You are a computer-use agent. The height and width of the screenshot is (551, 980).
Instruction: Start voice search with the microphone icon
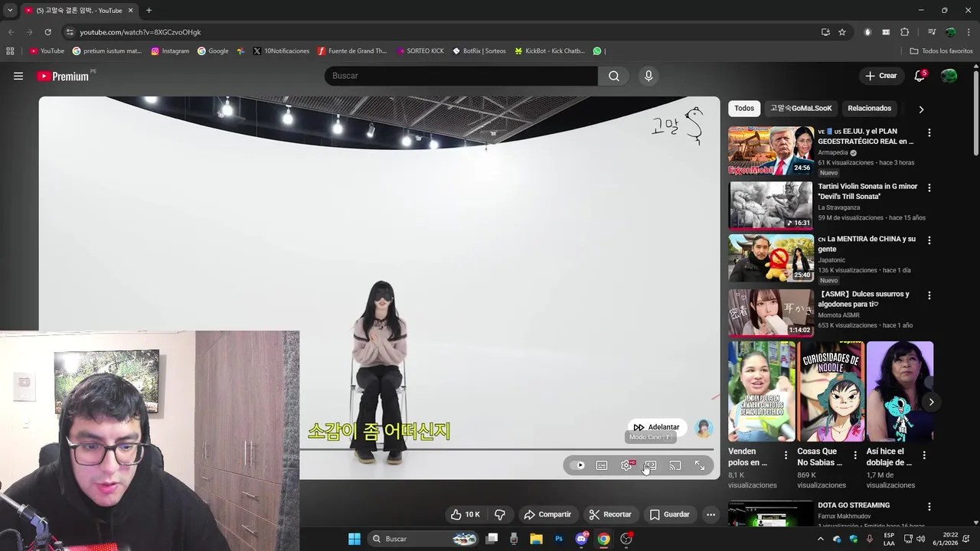tap(648, 76)
